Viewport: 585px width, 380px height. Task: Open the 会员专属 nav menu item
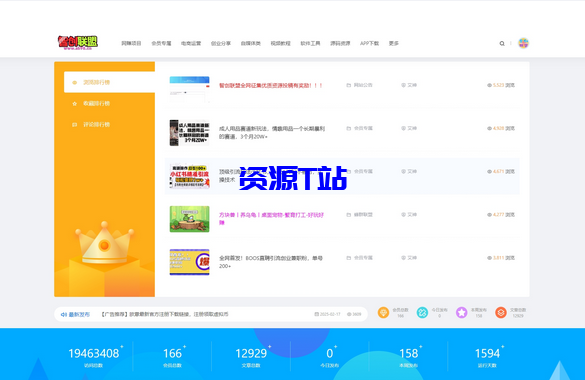[161, 44]
